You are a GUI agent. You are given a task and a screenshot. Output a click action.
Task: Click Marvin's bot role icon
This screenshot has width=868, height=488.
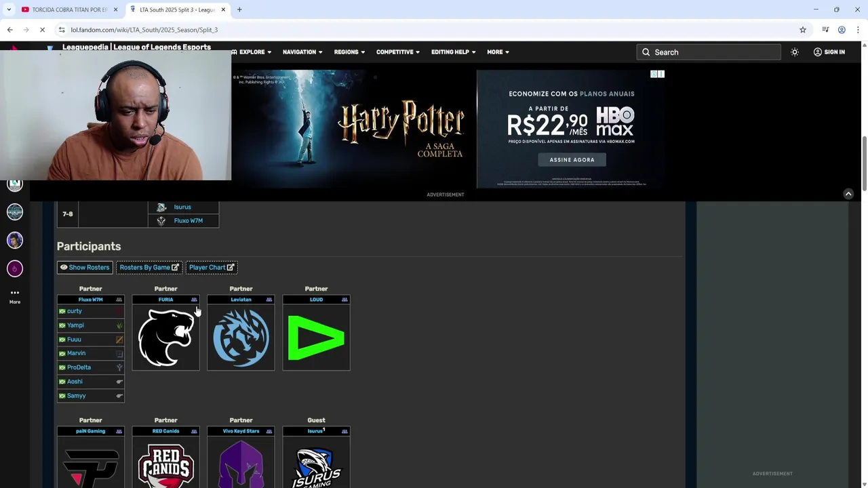119,353
